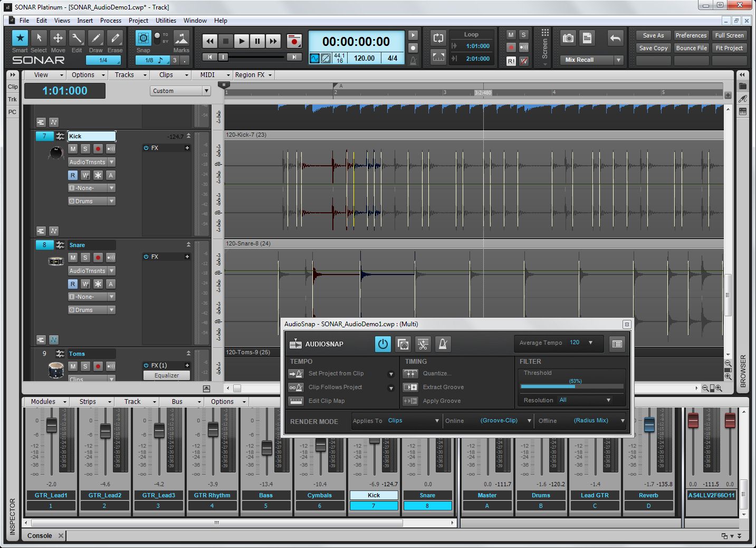Toggle Loop on/off icon
Screen dimensions: 756x548
(438, 38)
